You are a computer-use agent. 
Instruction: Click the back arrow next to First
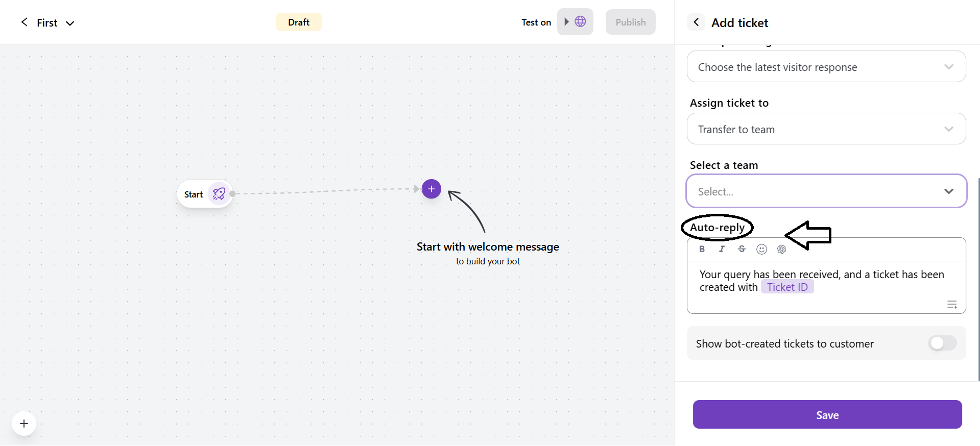pyautogui.click(x=24, y=22)
